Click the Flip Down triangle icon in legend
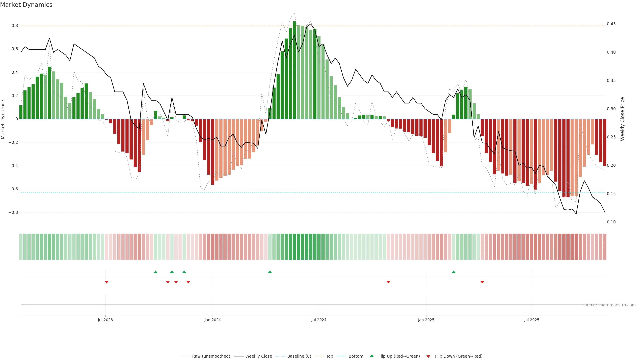 coord(428,356)
